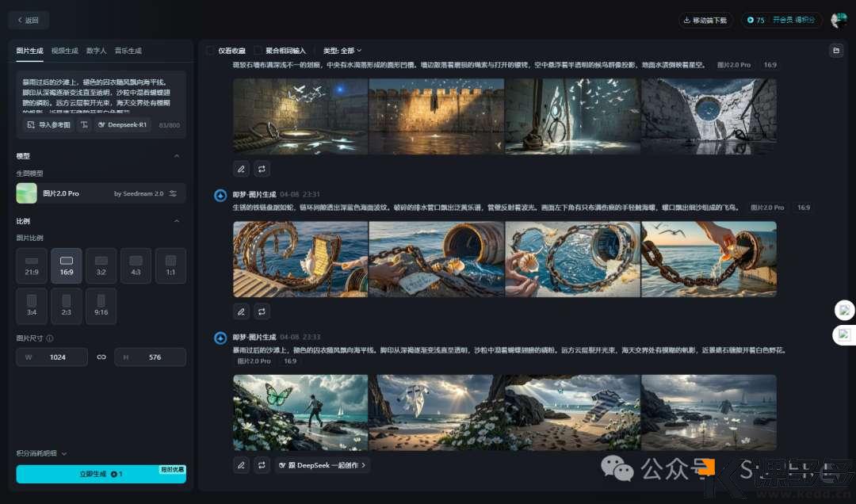Toggle the Deepseek-R1 option in prompt box

121,124
